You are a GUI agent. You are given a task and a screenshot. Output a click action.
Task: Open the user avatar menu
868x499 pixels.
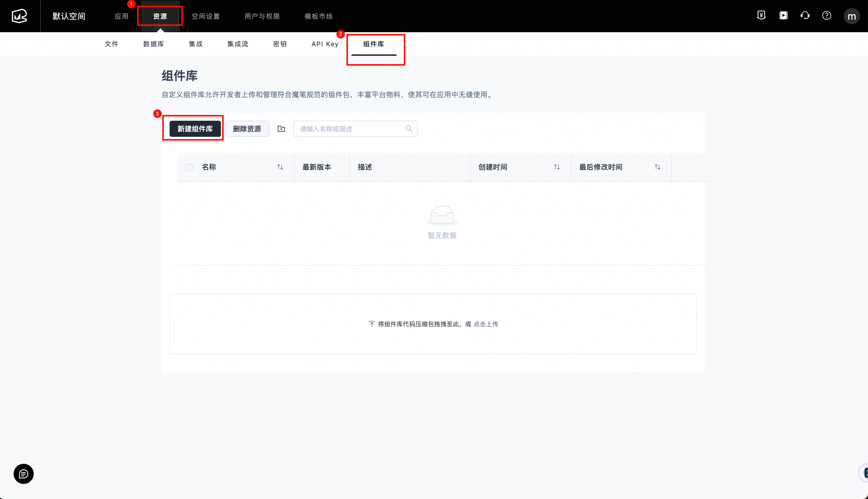click(x=852, y=16)
